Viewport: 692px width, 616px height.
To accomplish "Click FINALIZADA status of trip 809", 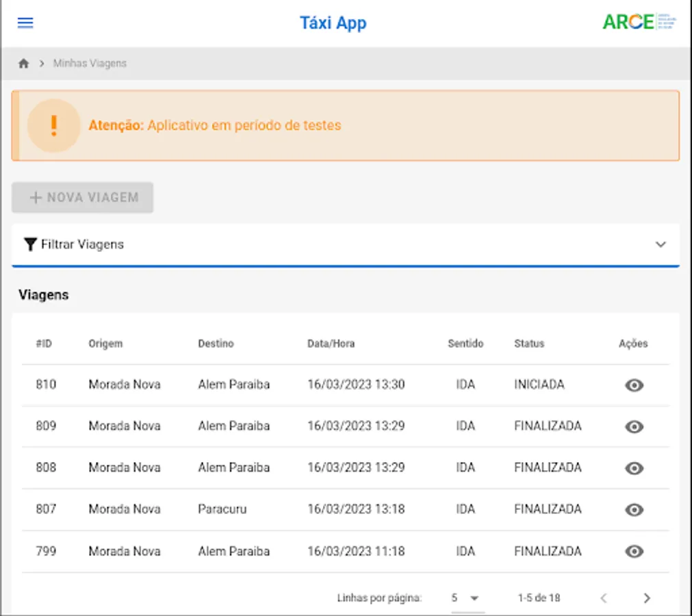I will coord(548,426).
